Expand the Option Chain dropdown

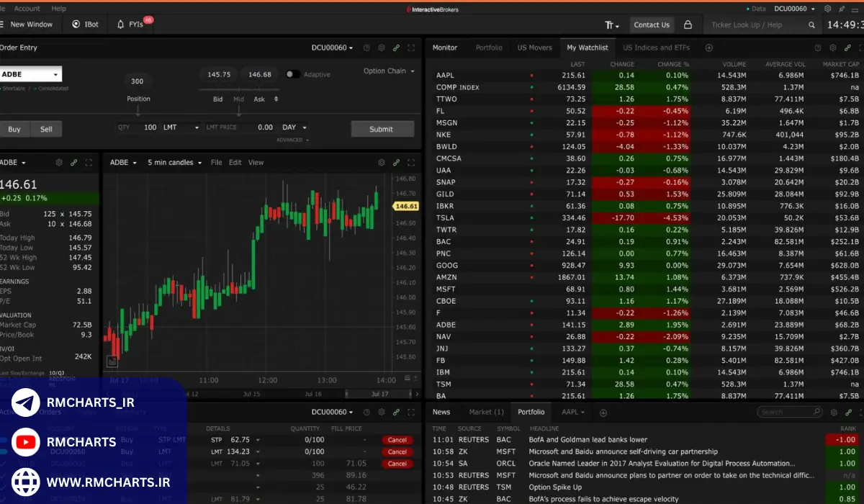coord(389,71)
